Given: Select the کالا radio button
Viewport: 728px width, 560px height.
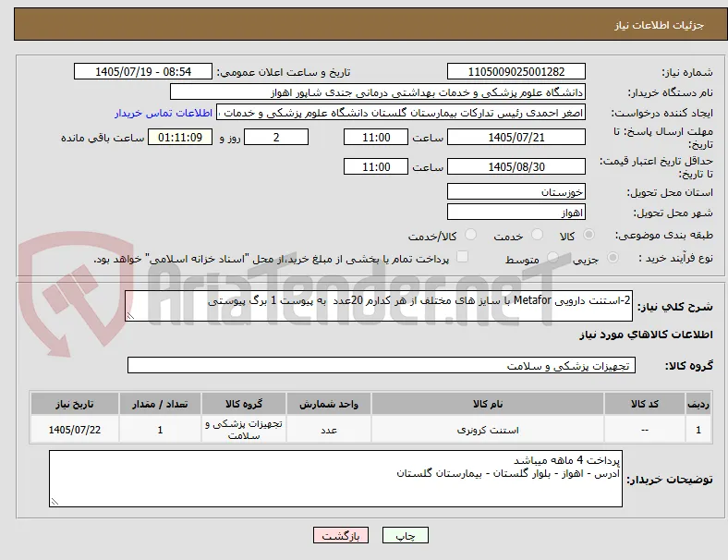Looking at the screenshot, I should tap(588, 235).
